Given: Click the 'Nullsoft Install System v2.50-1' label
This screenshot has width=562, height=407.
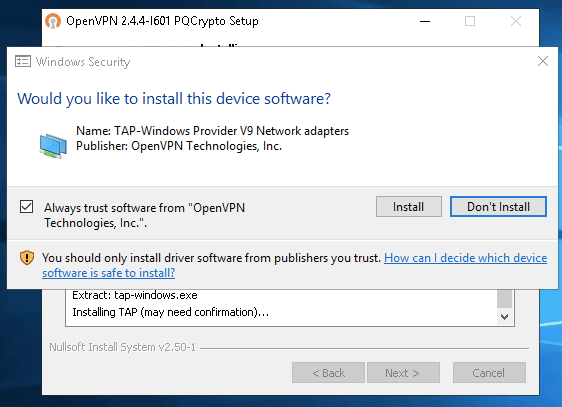Looking at the screenshot, I should pyautogui.click(x=123, y=347).
